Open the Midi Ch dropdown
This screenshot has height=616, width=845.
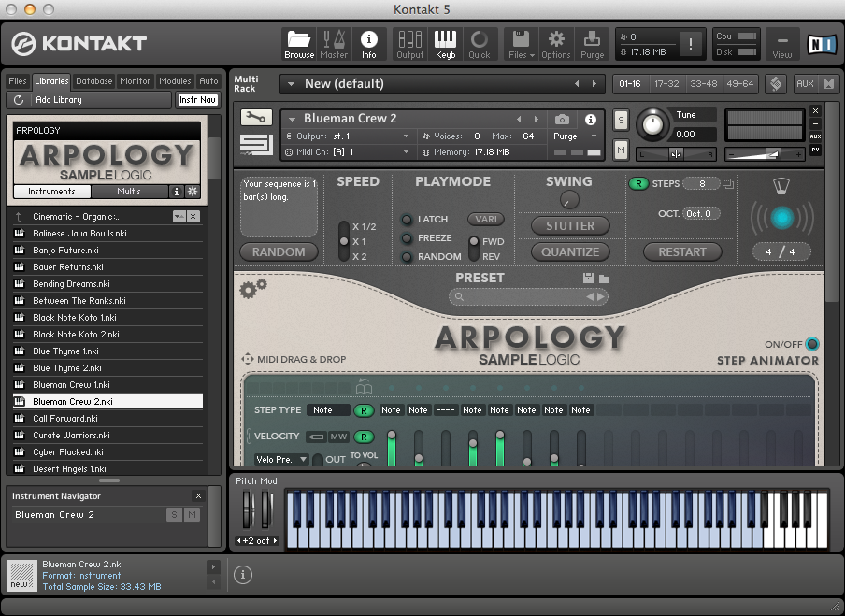406,152
